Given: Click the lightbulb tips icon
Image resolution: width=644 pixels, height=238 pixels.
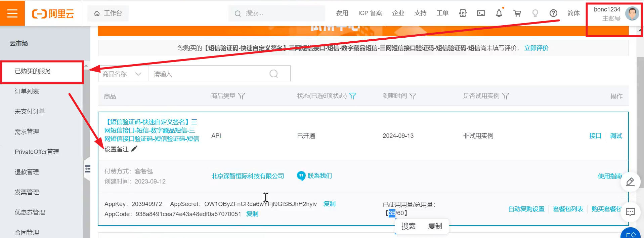Looking at the screenshot, I should [x=535, y=13].
